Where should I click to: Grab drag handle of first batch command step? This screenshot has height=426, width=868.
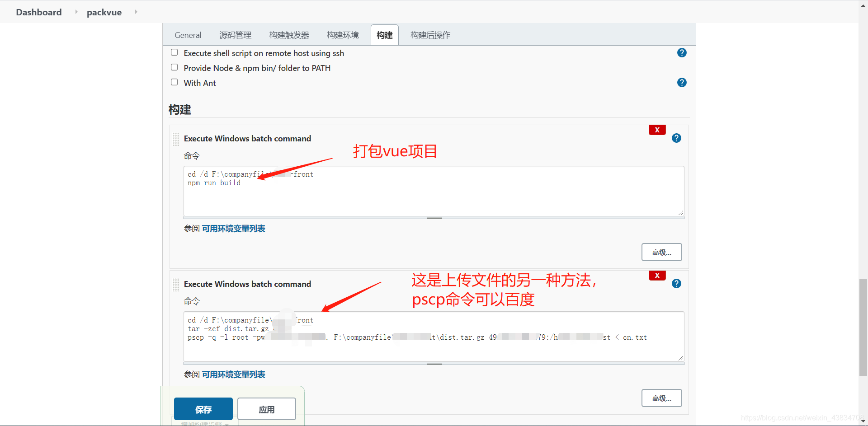coord(176,139)
